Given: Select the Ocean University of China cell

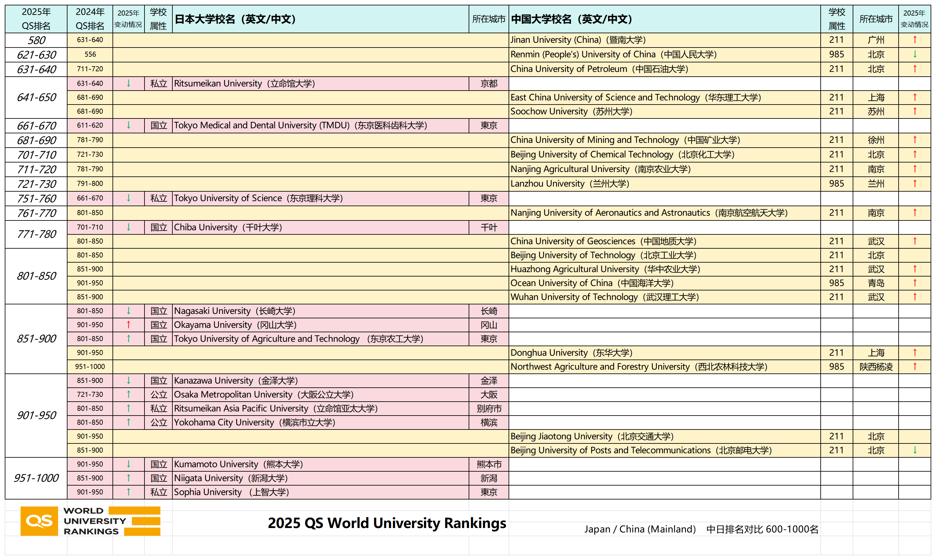Looking at the screenshot, I should 664,283.
